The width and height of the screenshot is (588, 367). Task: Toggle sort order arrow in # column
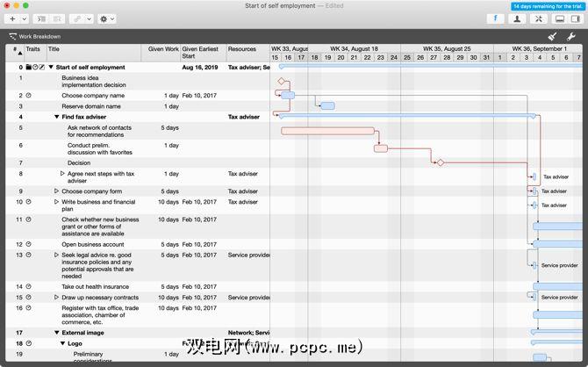tap(20, 54)
